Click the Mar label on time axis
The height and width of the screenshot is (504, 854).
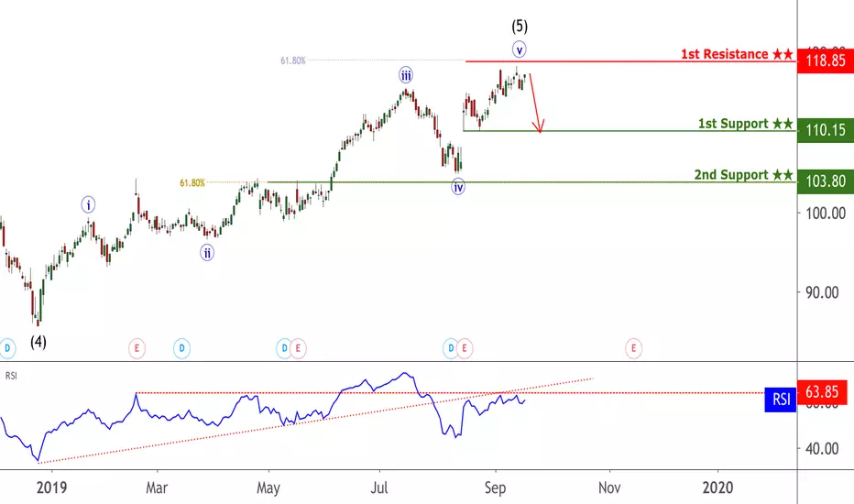(157, 488)
